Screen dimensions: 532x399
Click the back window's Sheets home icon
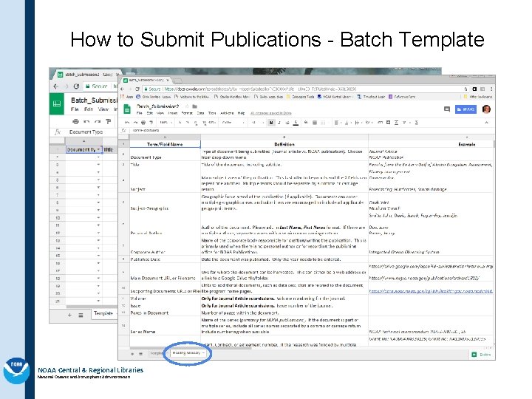tap(57, 103)
